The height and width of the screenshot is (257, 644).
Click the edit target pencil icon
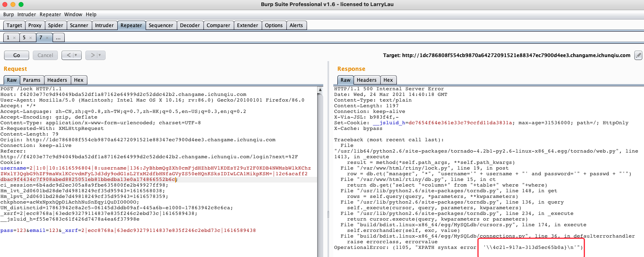click(638, 55)
